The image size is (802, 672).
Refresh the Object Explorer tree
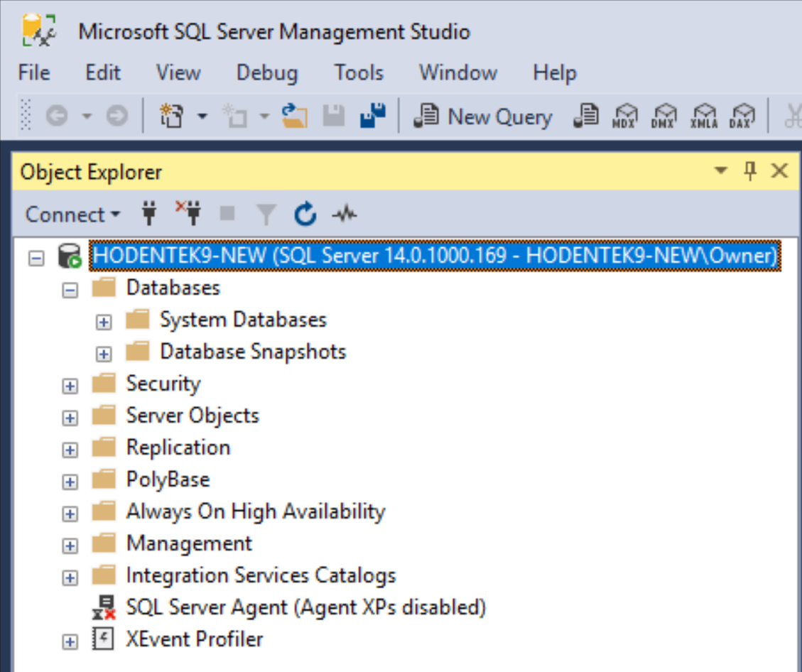coord(305,215)
